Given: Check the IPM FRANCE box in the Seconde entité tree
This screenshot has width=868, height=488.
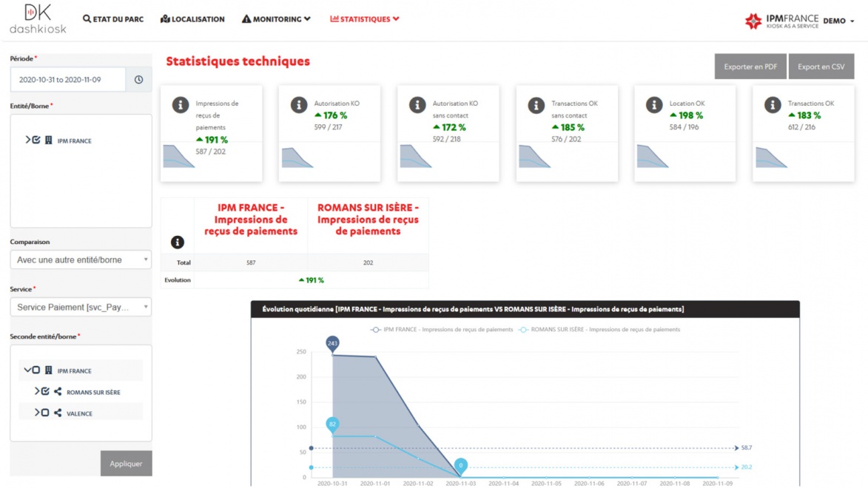Looking at the screenshot, I should click(36, 370).
